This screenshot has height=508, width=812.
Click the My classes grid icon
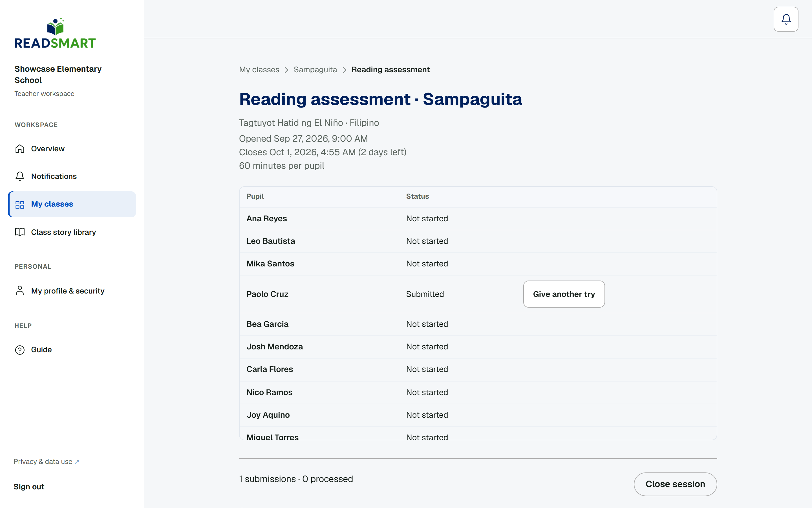click(20, 204)
